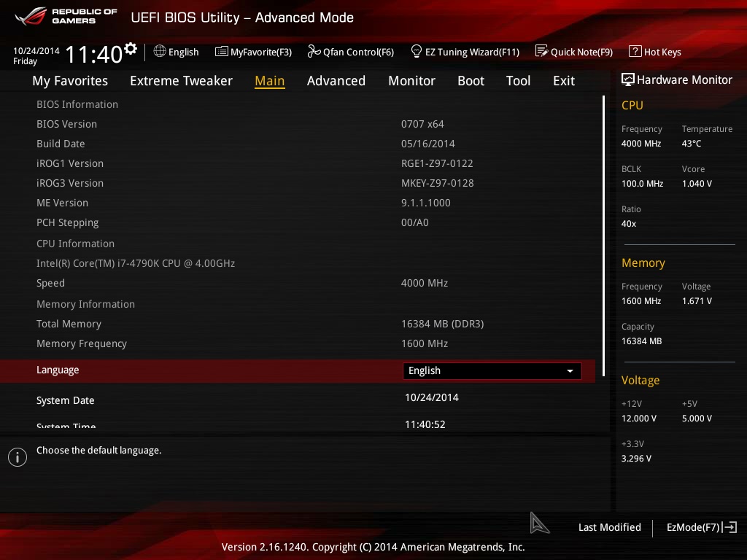The width and height of the screenshot is (747, 560).
Task: Launch EZ Tuning Wizard lightbulb icon
Action: [x=416, y=51]
